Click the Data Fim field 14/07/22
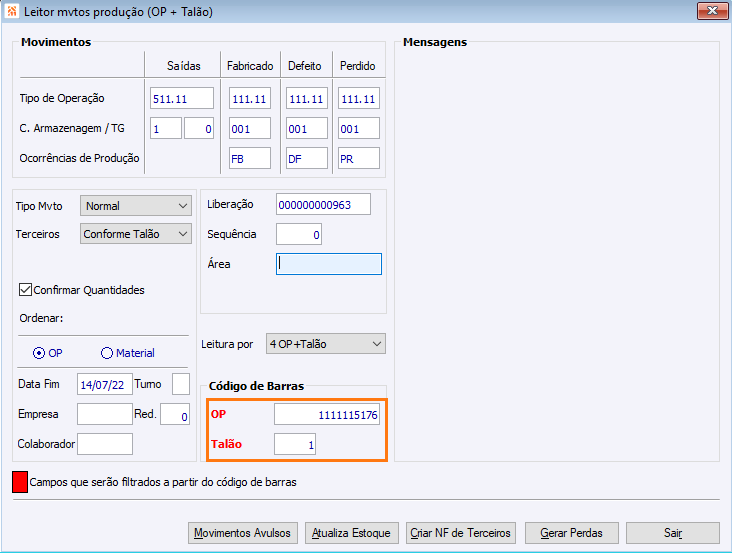Viewport: 732px width, 553px height. 105,384
